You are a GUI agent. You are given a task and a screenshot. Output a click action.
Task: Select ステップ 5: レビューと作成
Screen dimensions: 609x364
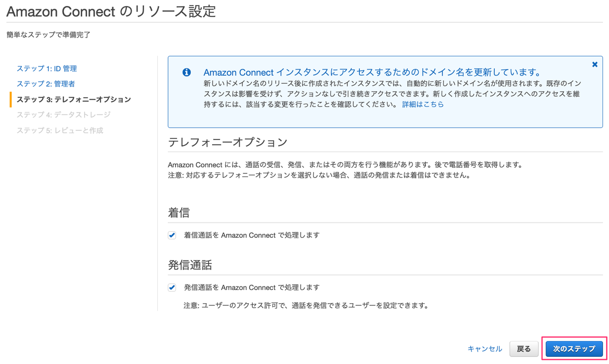pos(60,130)
